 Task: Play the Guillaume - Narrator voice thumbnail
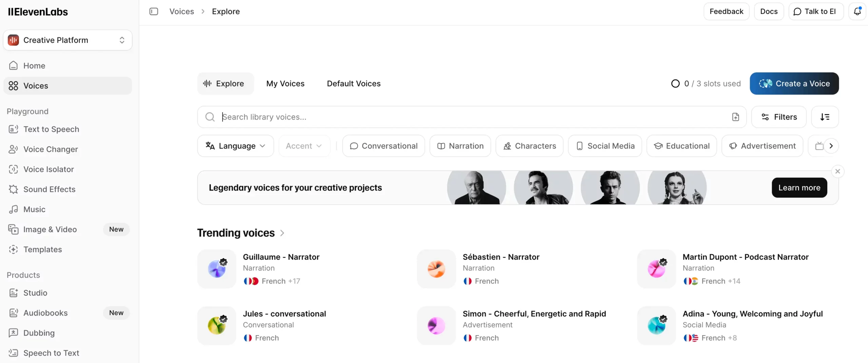(217, 269)
